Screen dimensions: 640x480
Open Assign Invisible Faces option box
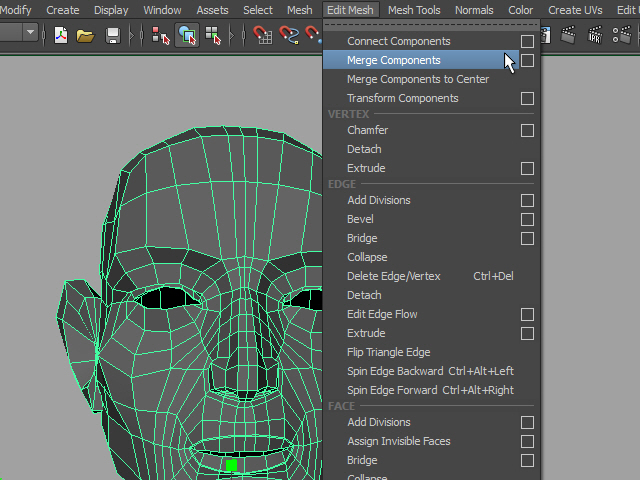click(527, 441)
